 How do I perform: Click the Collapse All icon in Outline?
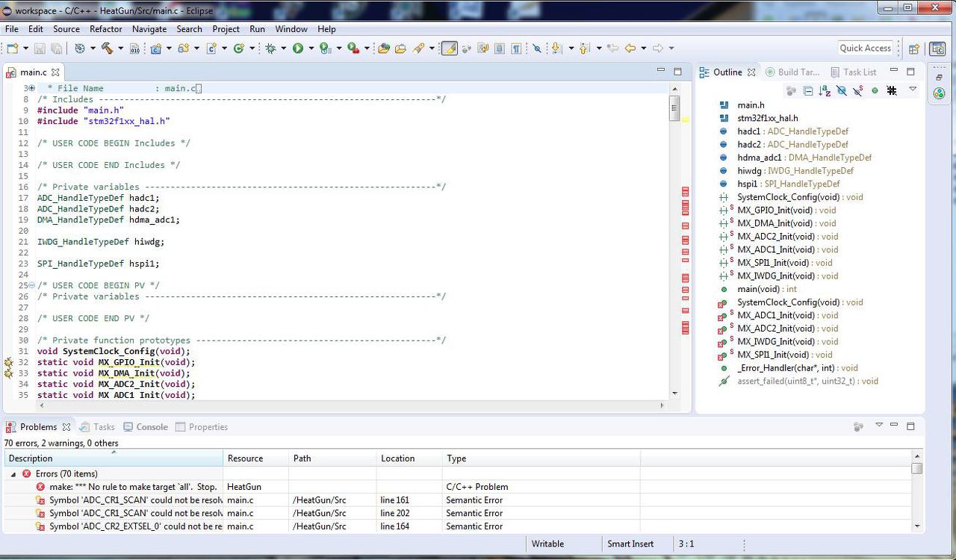(x=808, y=90)
